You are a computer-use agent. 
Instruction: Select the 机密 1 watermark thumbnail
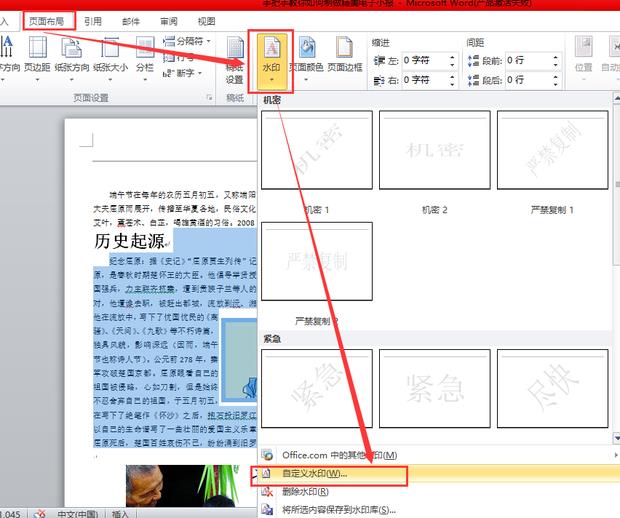[x=317, y=150]
